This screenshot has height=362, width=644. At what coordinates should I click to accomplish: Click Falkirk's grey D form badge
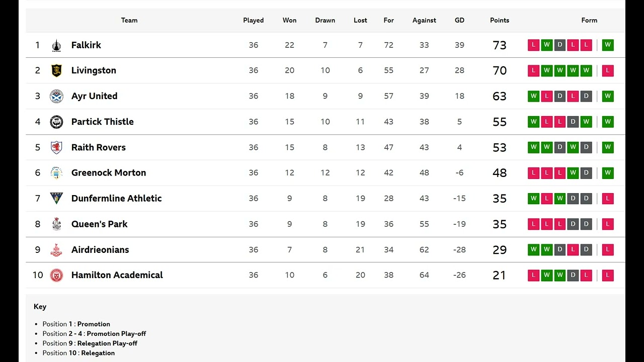coord(559,45)
